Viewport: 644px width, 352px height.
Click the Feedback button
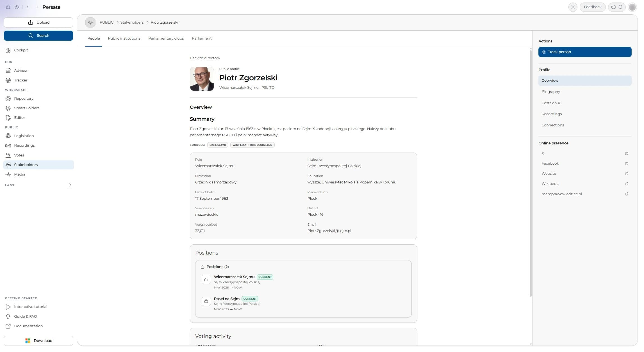coord(593,7)
